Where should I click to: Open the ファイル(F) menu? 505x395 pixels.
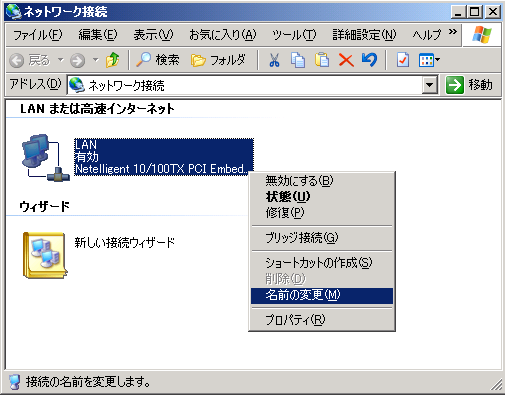pos(37,35)
